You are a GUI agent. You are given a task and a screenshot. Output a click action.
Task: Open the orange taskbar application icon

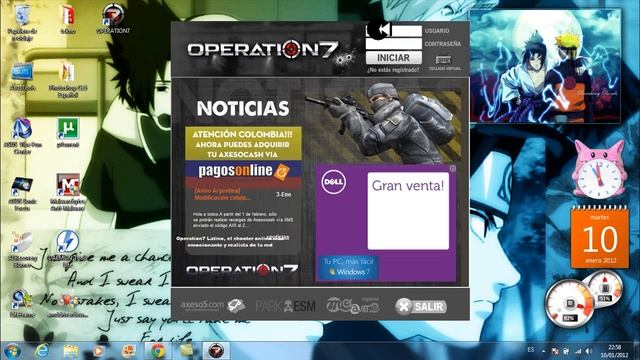tap(129, 351)
